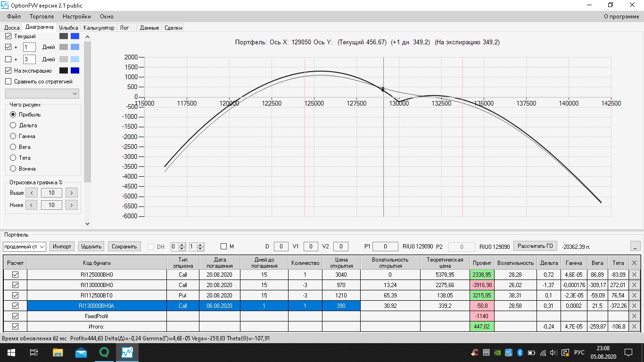Switch to Доска tab

[x=12, y=28]
